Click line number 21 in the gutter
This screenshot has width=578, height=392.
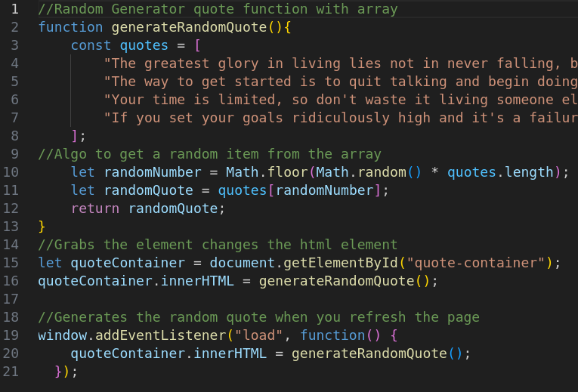coord(11,372)
